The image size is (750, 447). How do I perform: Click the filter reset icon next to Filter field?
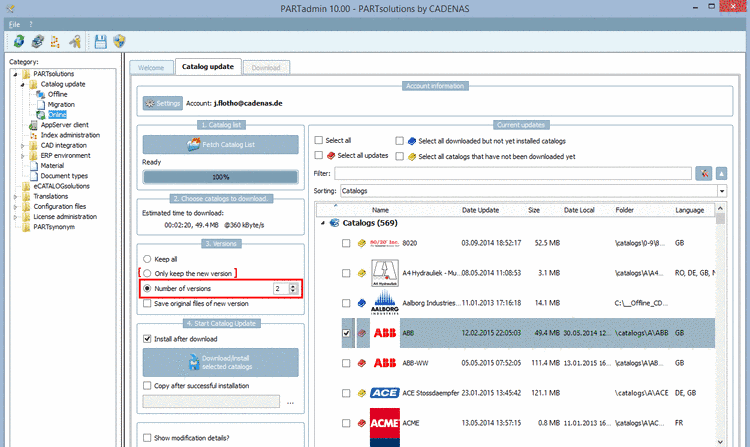tap(704, 174)
